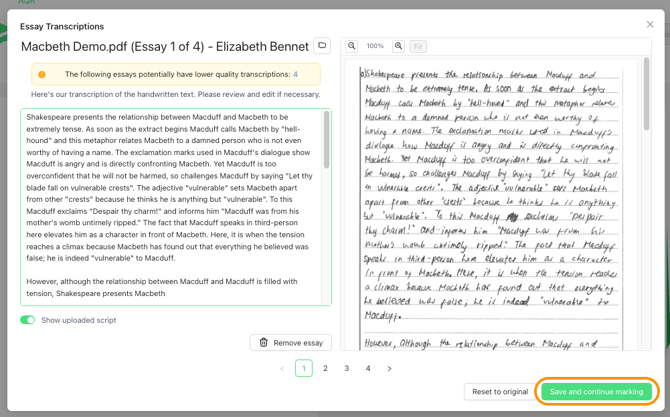
Task: Select essay page 3
Action: point(347,368)
